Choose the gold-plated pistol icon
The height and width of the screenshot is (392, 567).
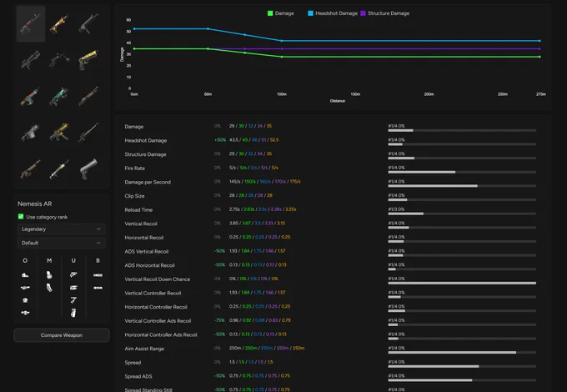[x=88, y=60]
